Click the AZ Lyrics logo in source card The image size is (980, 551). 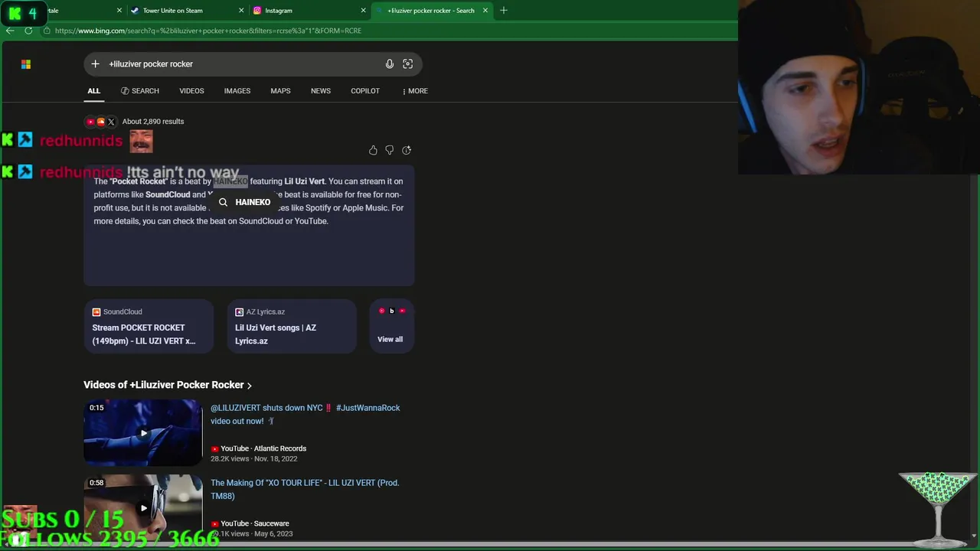point(239,312)
